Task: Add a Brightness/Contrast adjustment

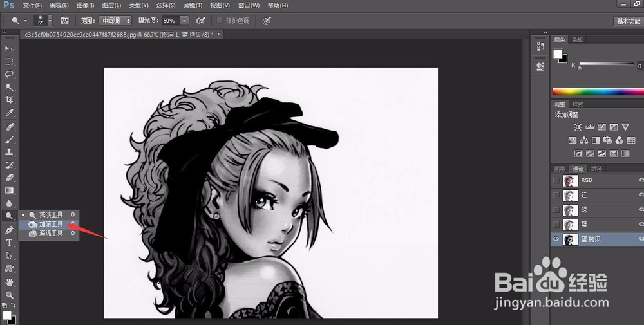Action: [x=578, y=127]
